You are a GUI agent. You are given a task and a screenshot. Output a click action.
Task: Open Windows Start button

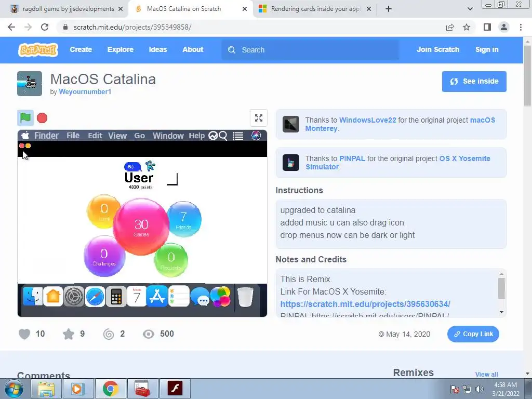click(14, 389)
